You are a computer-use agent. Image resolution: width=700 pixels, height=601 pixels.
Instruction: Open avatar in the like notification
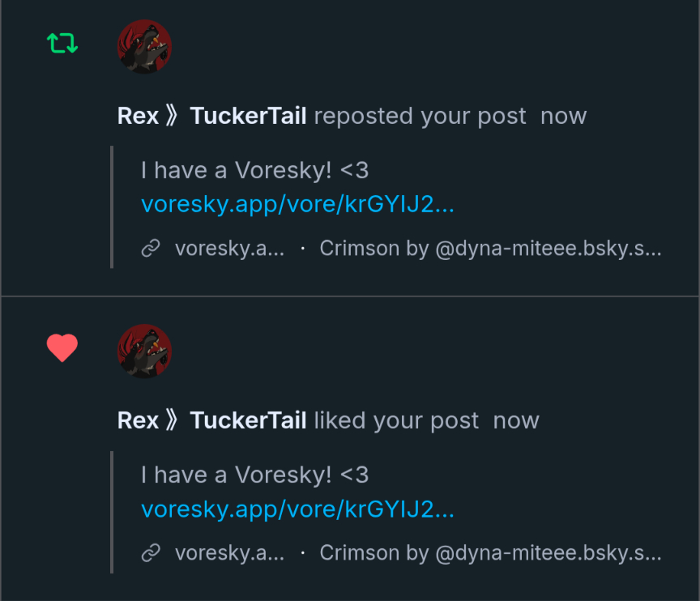pyautogui.click(x=144, y=352)
